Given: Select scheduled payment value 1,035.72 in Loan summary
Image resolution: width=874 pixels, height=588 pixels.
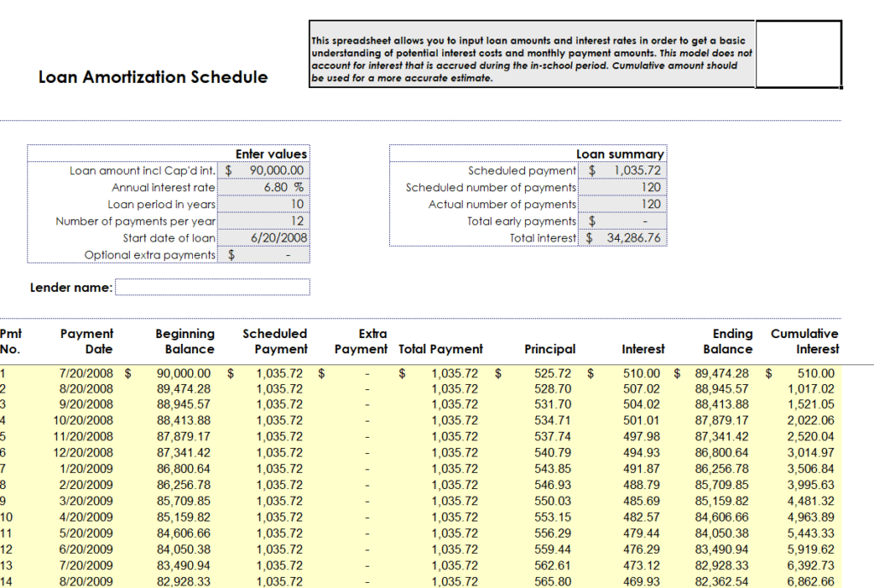Looking at the screenshot, I should click(x=622, y=171).
